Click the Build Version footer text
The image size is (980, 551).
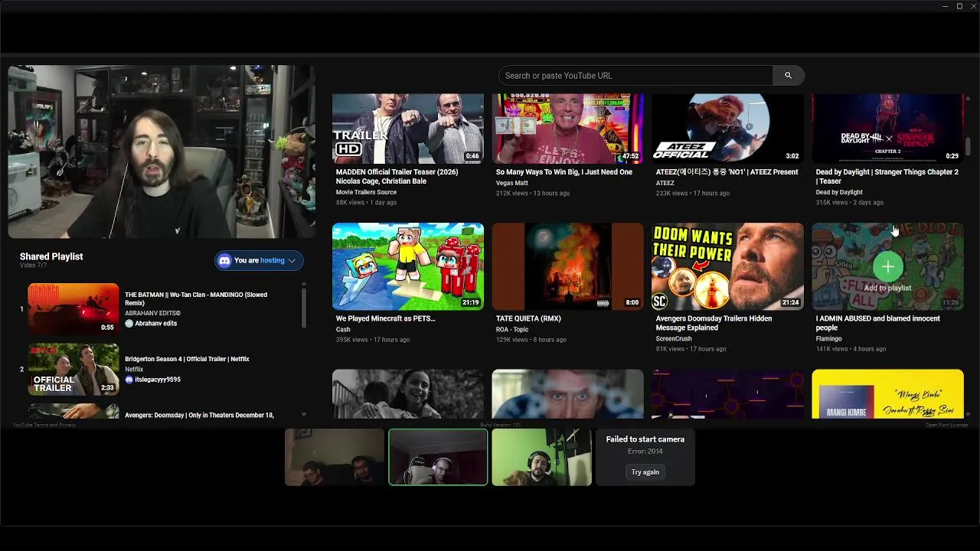tap(501, 425)
